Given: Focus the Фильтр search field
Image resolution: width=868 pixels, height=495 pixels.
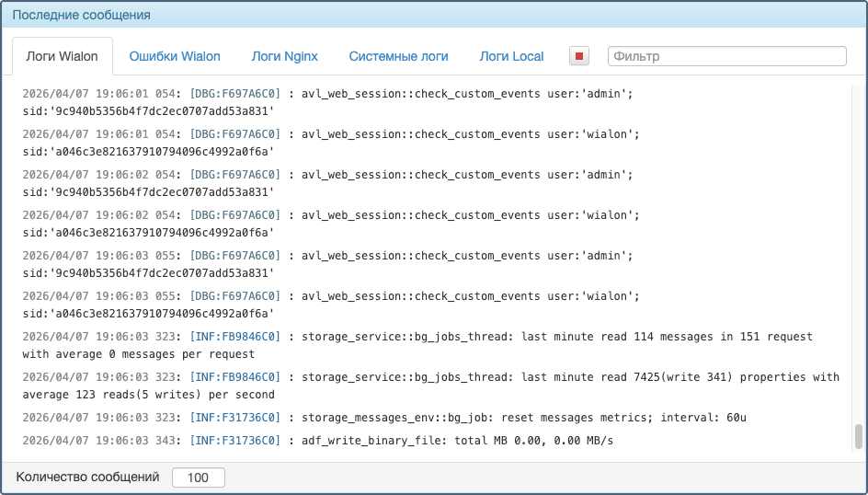Looking at the screenshot, I should click(x=726, y=56).
